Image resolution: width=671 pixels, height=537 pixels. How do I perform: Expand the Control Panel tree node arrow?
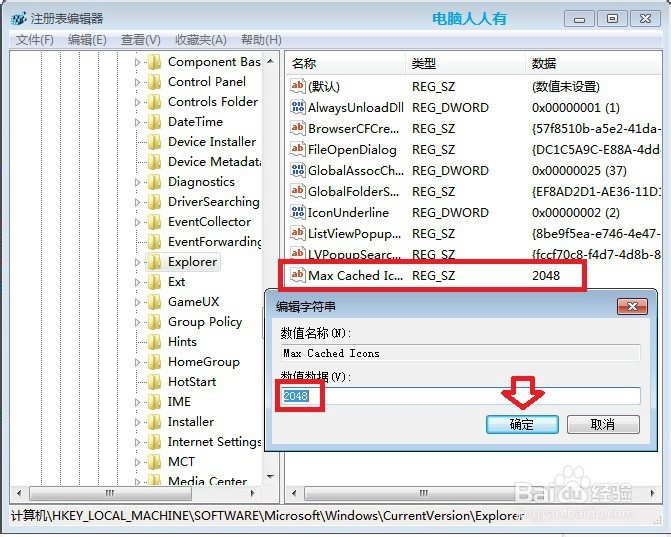point(137,82)
